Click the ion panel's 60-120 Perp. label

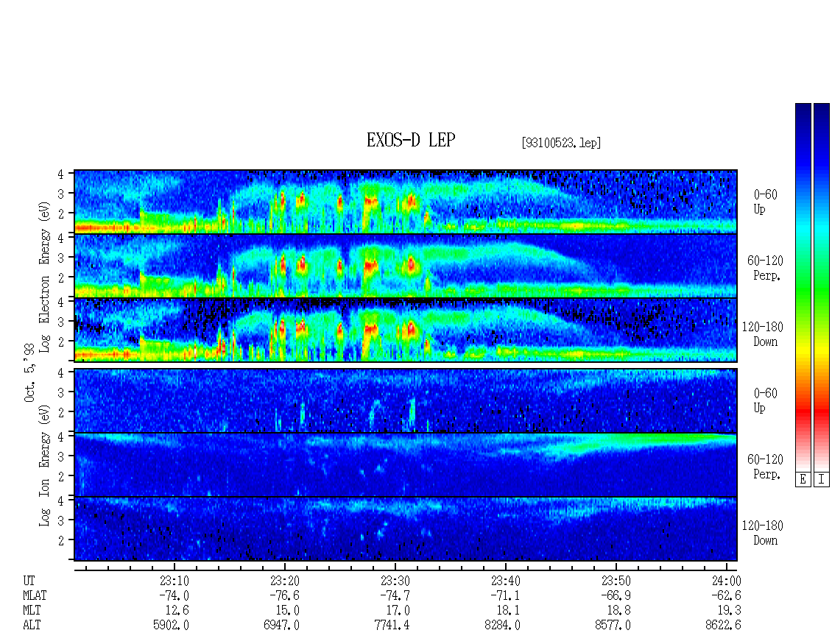pyautogui.click(x=765, y=467)
